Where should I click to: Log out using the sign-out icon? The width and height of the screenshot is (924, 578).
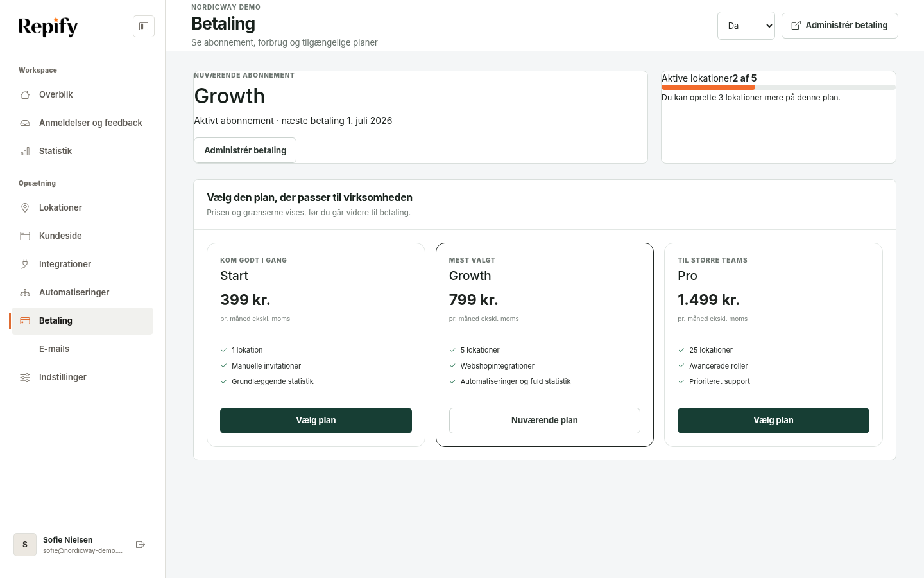pos(141,545)
